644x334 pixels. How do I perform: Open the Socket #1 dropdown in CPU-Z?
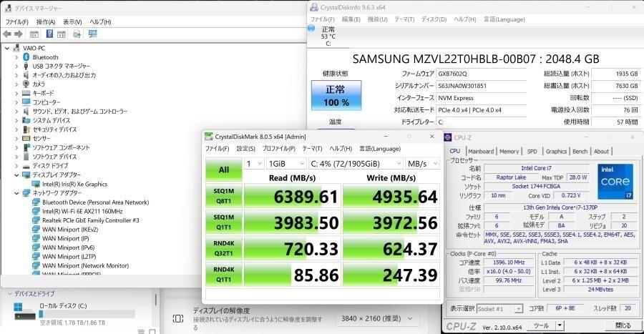pos(499,308)
